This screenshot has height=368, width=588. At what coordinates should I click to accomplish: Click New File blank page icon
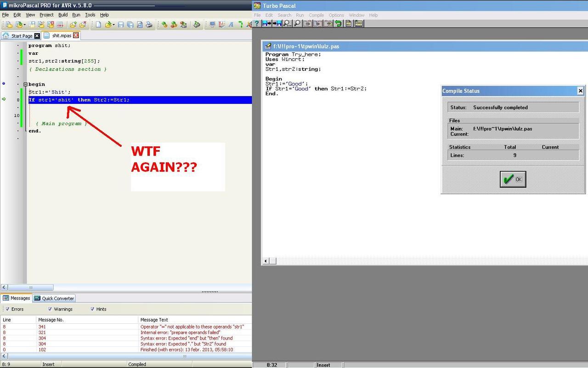(98, 25)
